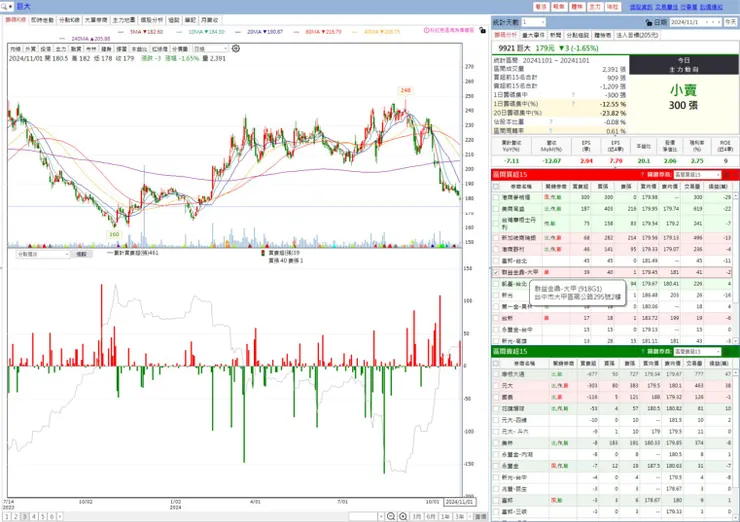
Task: Click the 5MA legend color line
Action: (x=121, y=32)
